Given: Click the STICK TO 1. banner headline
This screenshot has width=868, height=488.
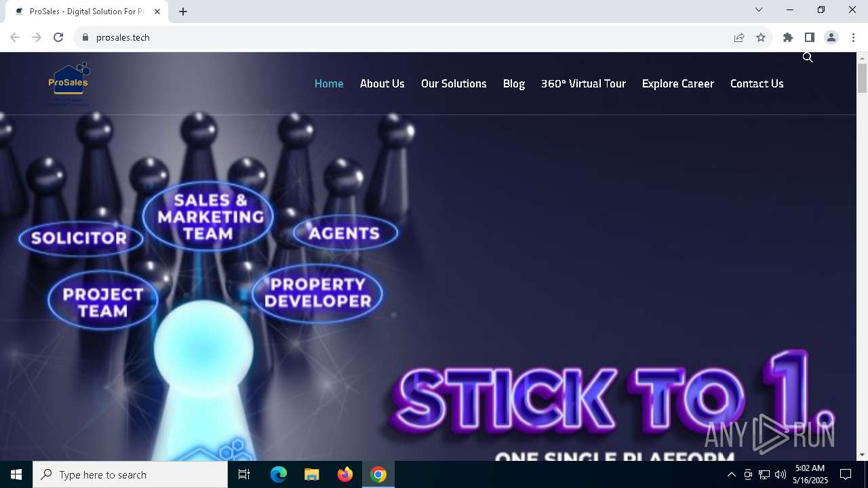Looking at the screenshot, I should (612, 392).
